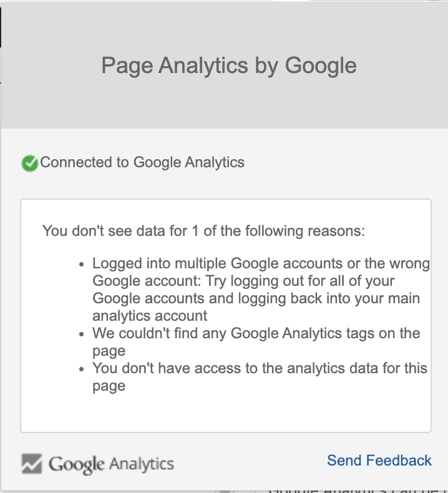This screenshot has height=493, width=448.
Task: Click the word Google in the footer logo
Action: tap(76, 464)
